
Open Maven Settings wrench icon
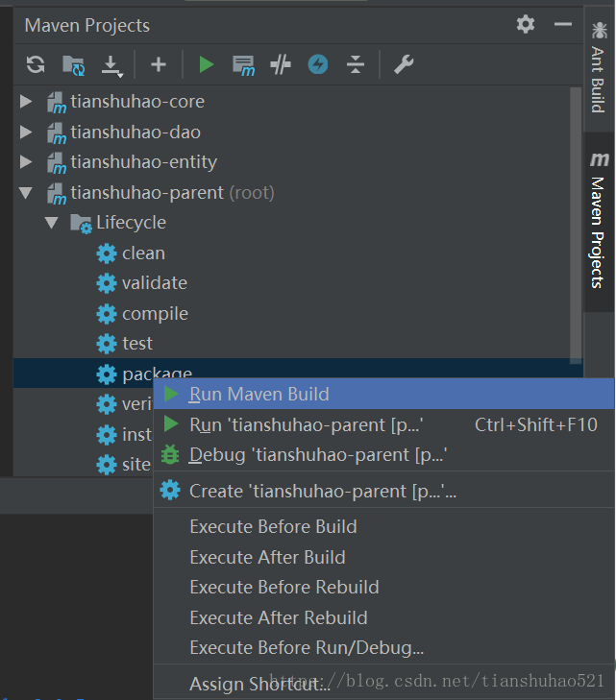(x=404, y=64)
